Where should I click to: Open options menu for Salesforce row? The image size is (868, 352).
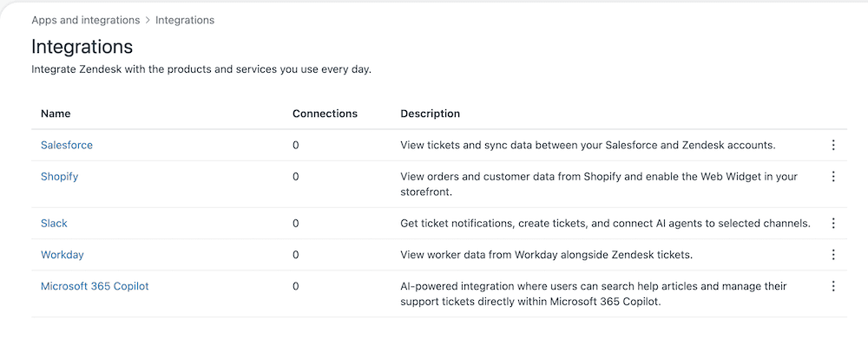click(x=833, y=146)
